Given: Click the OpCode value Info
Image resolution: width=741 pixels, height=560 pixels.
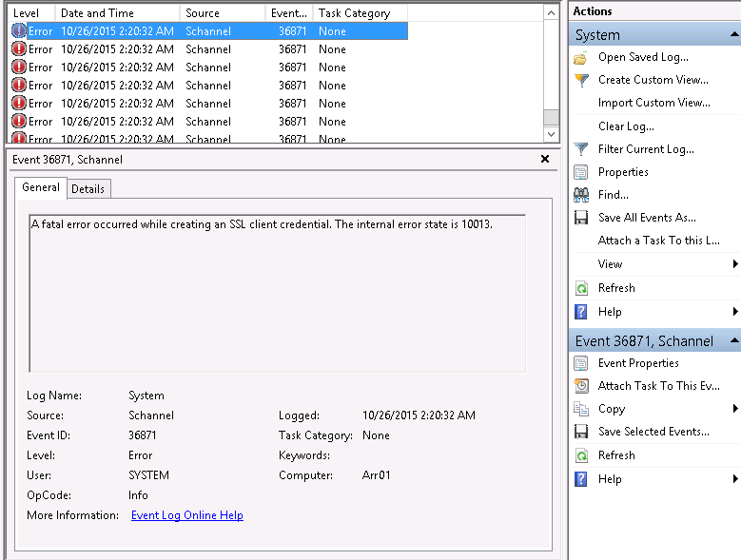Looking at the screenshot, I should (138, 495).
